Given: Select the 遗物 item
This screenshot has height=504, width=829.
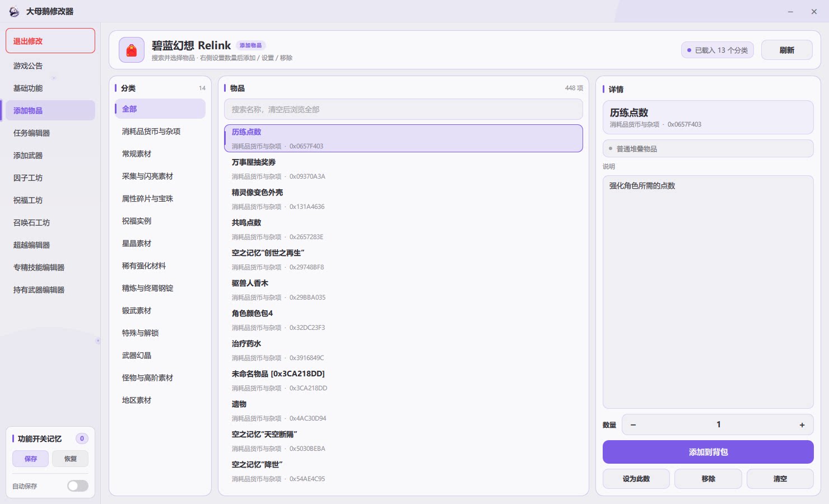Looking at the screenshot, I should point(403,410).
